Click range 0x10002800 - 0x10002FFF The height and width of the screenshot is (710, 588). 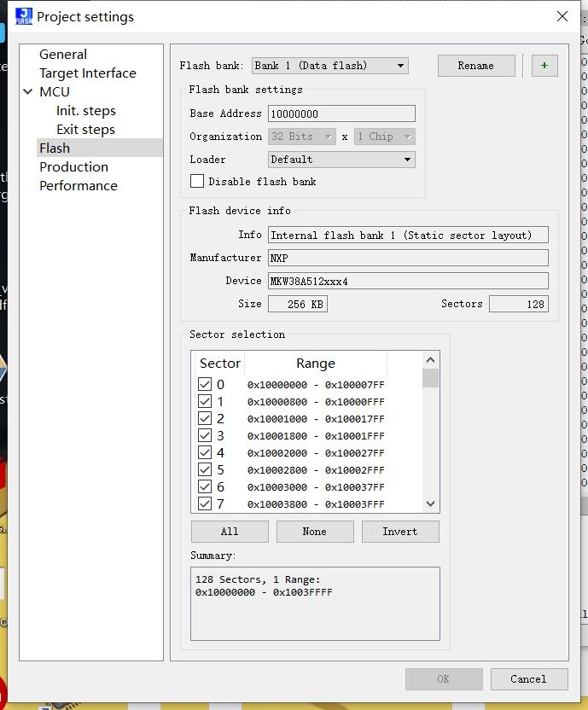(x=316, y=470)
